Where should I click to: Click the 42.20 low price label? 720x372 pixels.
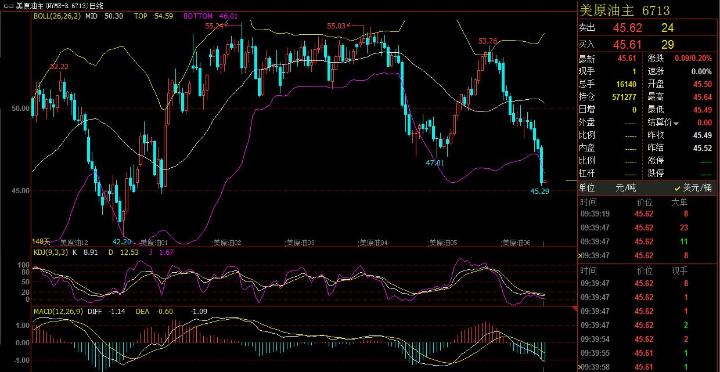122,242
